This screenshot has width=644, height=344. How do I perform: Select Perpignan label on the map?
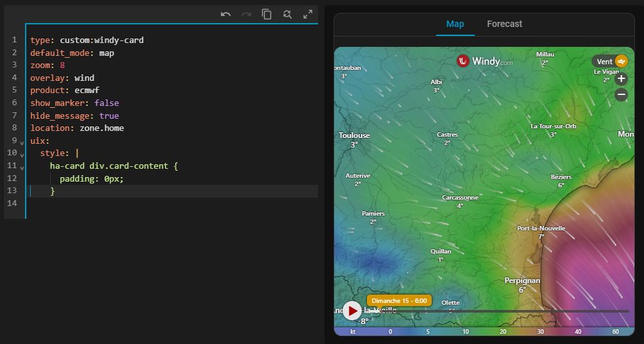tap(522, 280)
